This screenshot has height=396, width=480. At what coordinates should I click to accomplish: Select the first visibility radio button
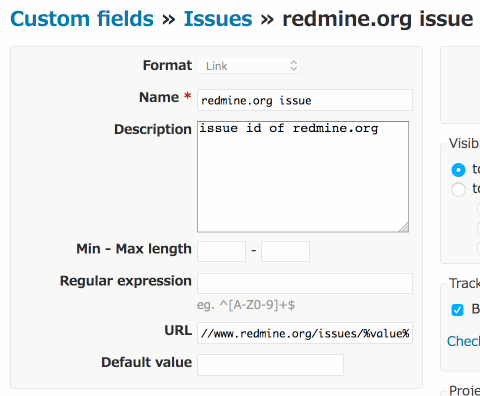(x=458, y=170)
